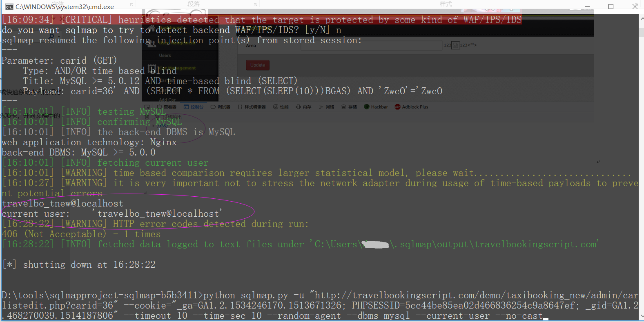Minimize the cmd.exe window
Viewport: 644px width, 322px height.
pos(587,7)
